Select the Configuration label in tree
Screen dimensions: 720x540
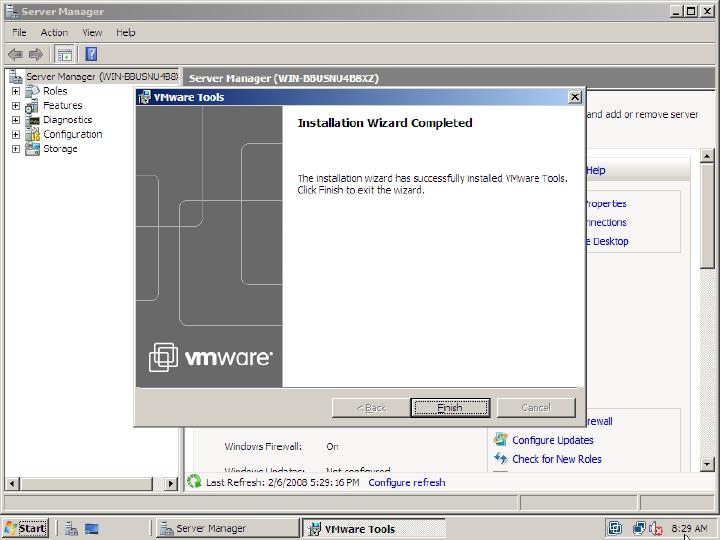pyautogui.click(x=73, y=134)
